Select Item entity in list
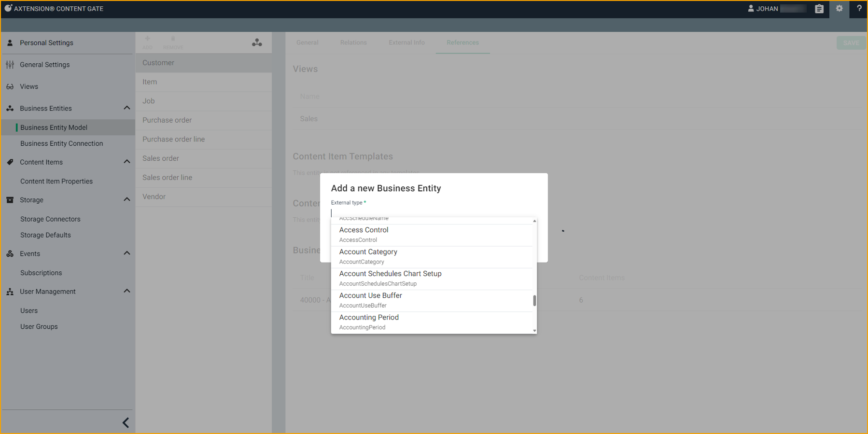The image size is (868, 434). tap(204, 82)
